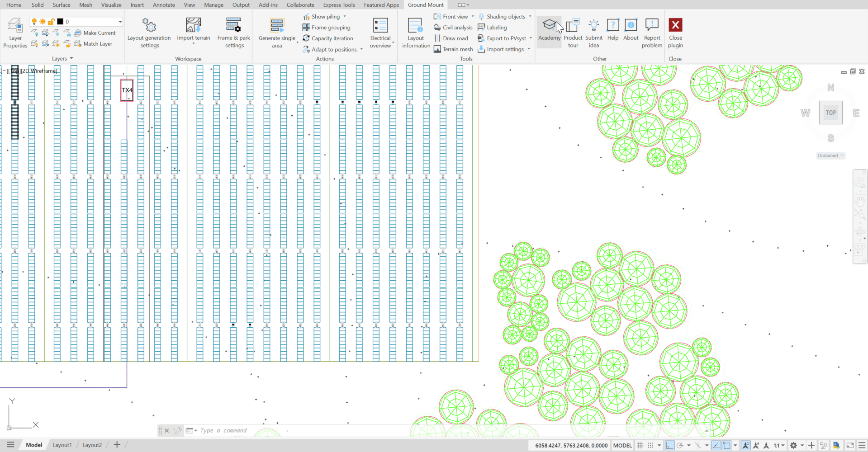Screen dimensions: 868x452
Task: Select the Frame grouping tool
Action: coord(326,28)
